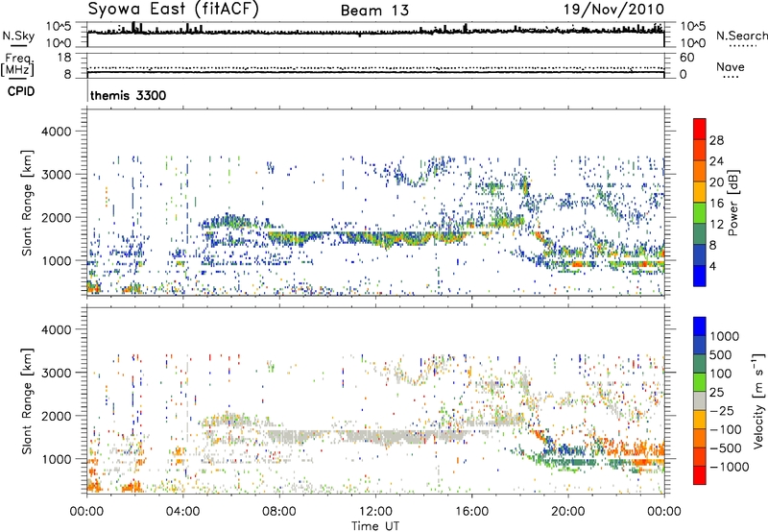768x532 pixels.
Task: Click the power panel's '4000' range tick label
Action: pos(56,132)
